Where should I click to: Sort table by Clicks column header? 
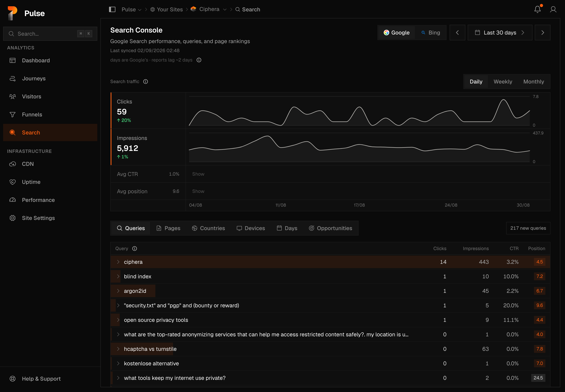point(440,249)
